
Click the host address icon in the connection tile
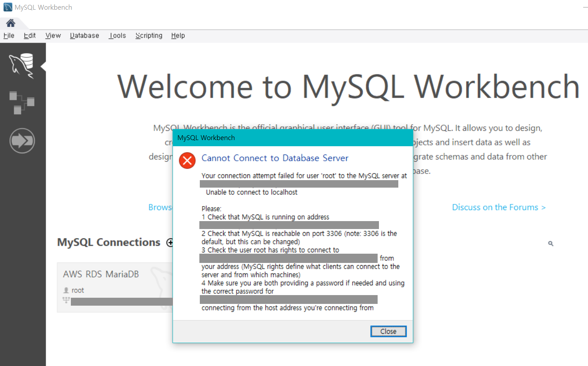[66, 300]
